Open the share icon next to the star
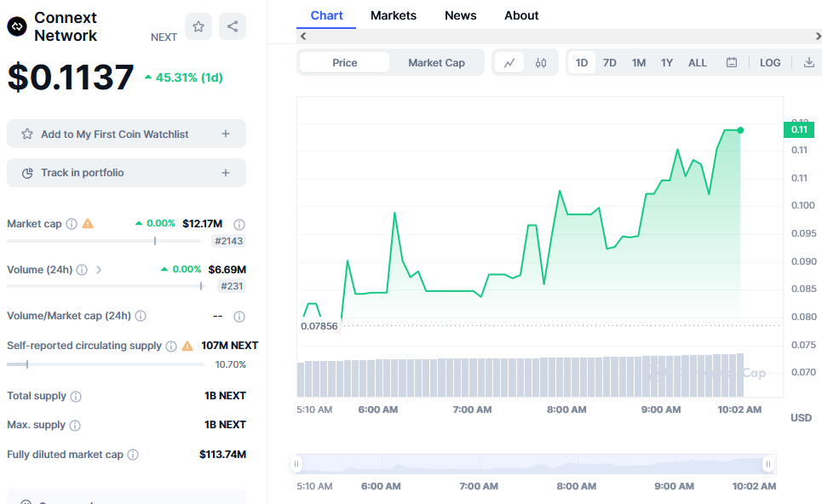Viewport: 822px width, 504px height. (233, 26)
